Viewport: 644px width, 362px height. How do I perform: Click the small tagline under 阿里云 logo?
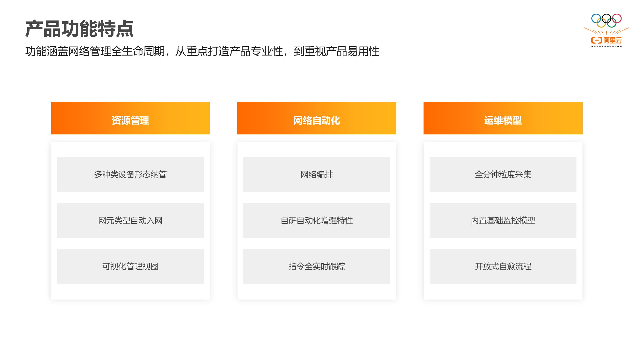coord(606,47)
